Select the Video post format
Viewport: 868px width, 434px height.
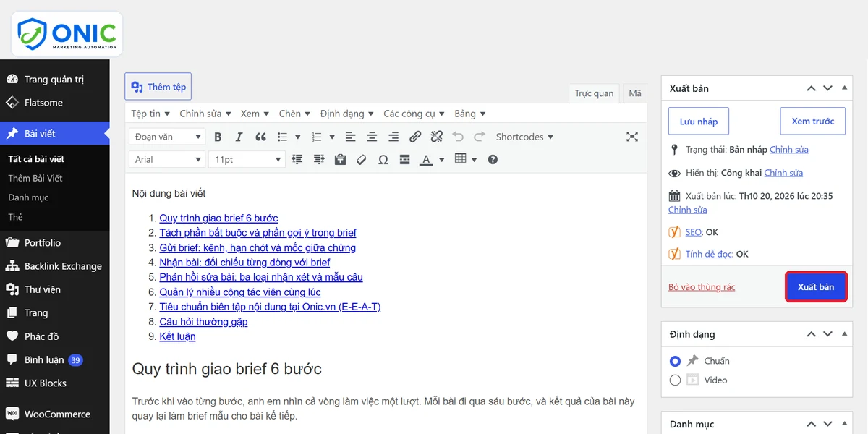675,380
